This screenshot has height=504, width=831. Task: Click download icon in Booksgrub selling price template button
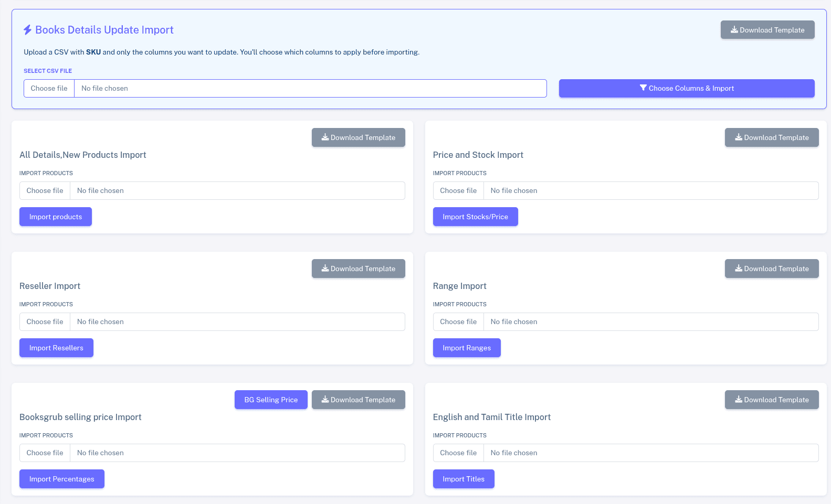point(325,399)
